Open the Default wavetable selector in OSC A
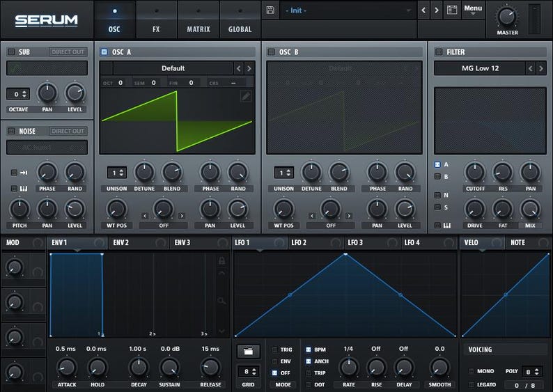Image resolution: width=553 pixels, height=392 pixels. [173, 68]
